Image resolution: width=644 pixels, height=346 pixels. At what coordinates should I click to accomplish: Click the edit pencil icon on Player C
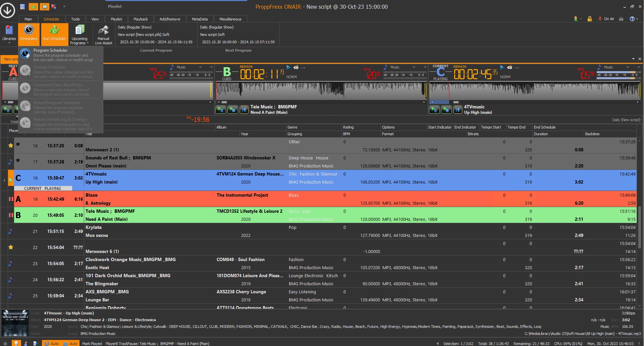point(509,67)
